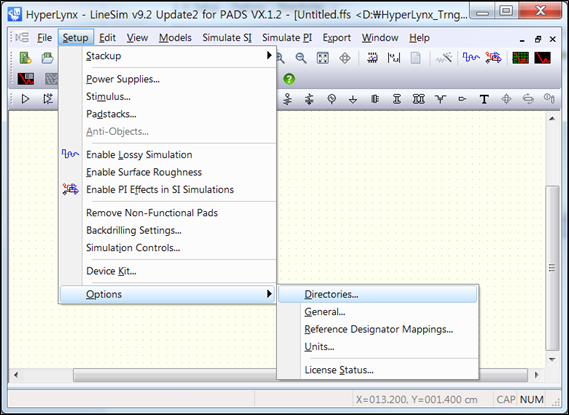Screen dimensions: 569x415
Task: Click the green help question mark icon
Action: [289, 79]
